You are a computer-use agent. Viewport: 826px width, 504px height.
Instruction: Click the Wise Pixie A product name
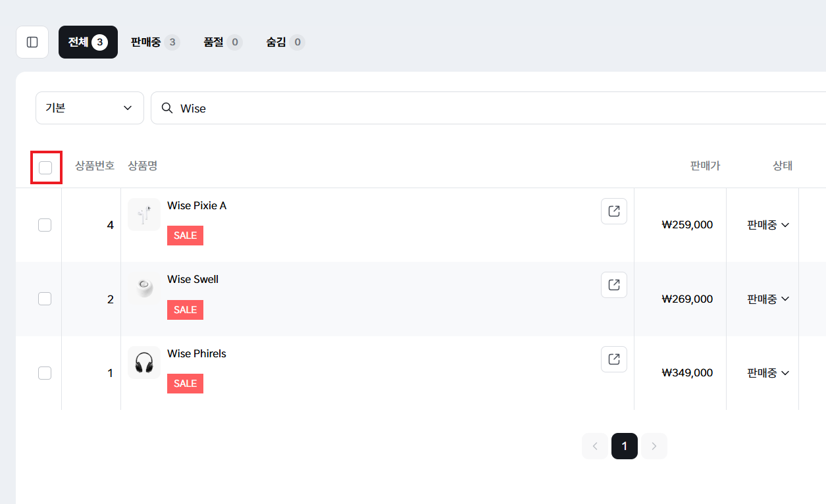[x=197, y=205]
